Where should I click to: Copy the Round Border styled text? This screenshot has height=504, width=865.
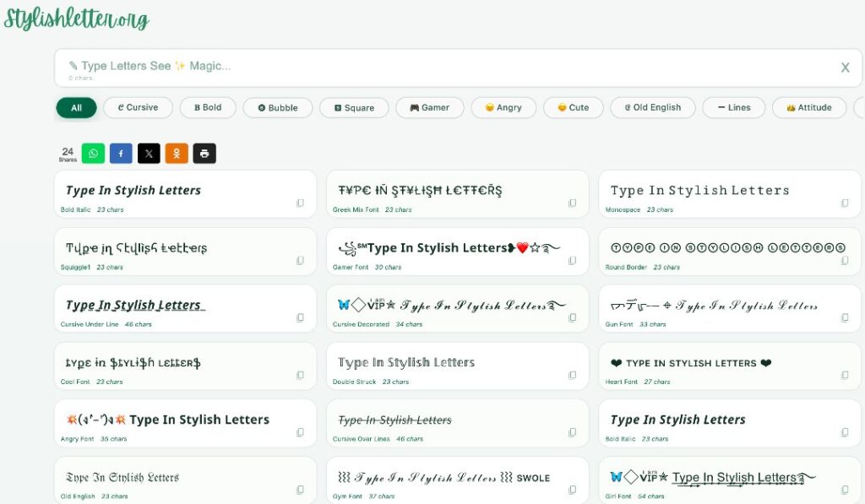tap(845, 260)
